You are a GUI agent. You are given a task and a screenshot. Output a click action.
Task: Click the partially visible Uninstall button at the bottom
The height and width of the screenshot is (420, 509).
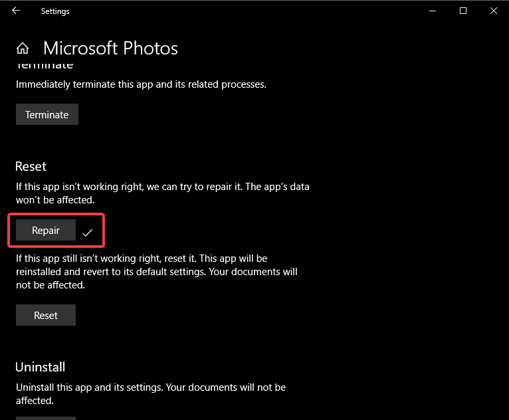46,418
